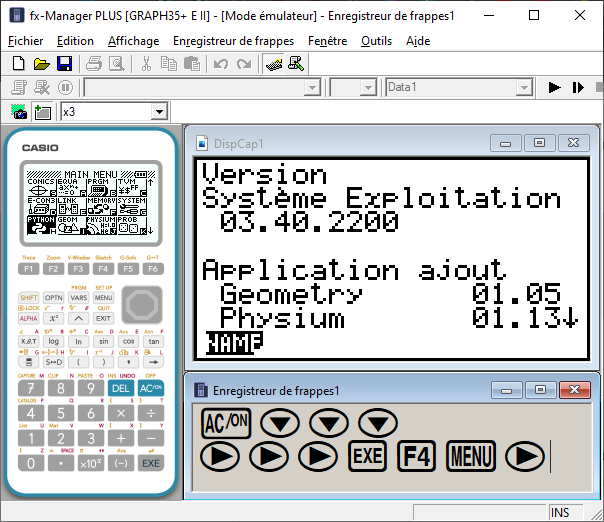Image resolution: width=604 pixels, height=522 pixels.
Task: Select the EXE entry in the key recorder
Action: pyautogui.click(x=367, y=457)
